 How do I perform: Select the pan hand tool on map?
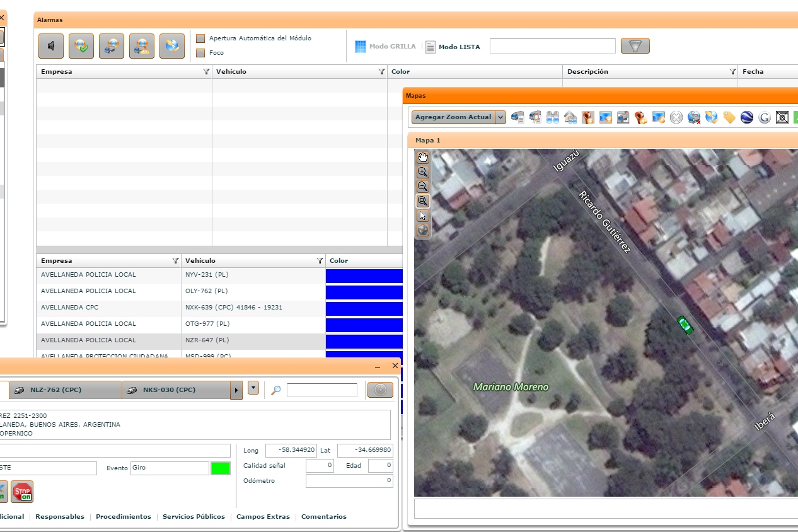pyautogui.click(x=423, y=158)
